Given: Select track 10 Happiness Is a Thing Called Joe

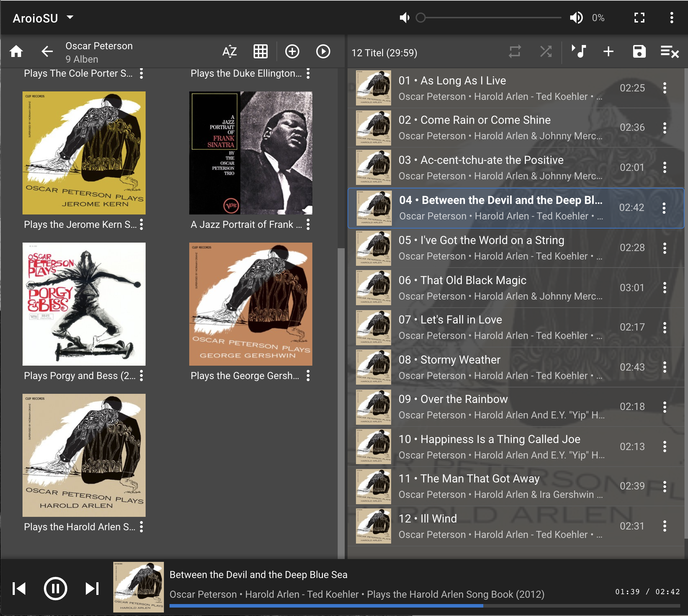Looking at the screenshot, I should click(516, 447).
